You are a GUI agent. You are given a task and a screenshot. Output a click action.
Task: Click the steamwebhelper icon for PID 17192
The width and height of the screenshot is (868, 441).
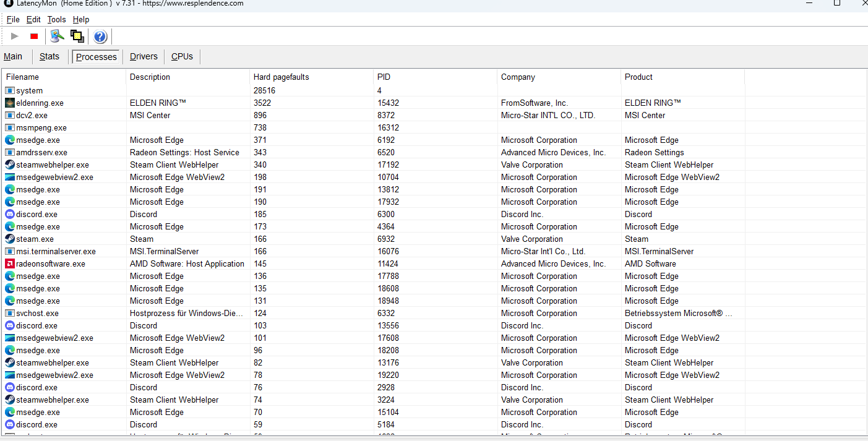[x=10, y=165]
